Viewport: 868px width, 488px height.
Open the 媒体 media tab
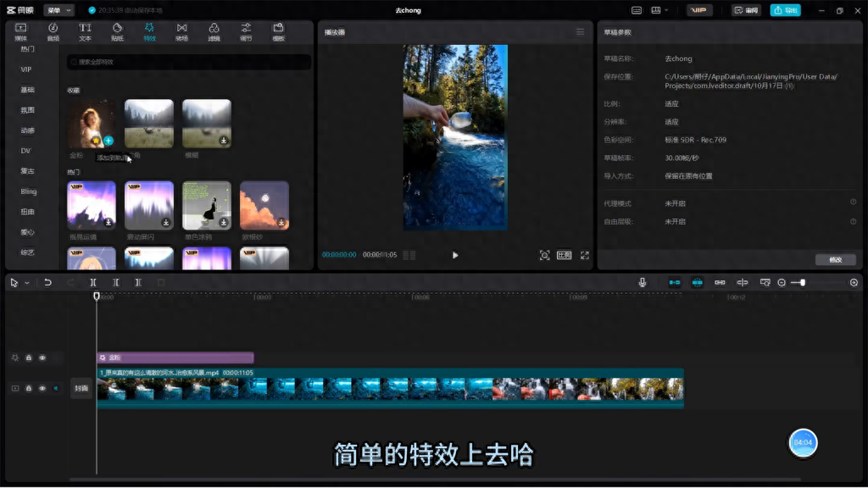click(x=21, y=32)
